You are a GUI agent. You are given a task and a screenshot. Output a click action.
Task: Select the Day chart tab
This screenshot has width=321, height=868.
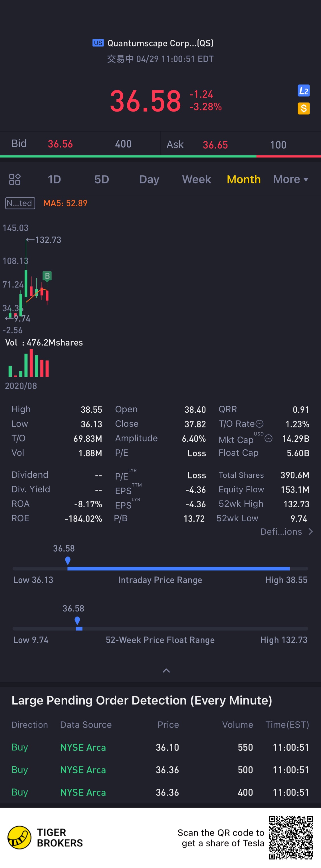point(149,179)
